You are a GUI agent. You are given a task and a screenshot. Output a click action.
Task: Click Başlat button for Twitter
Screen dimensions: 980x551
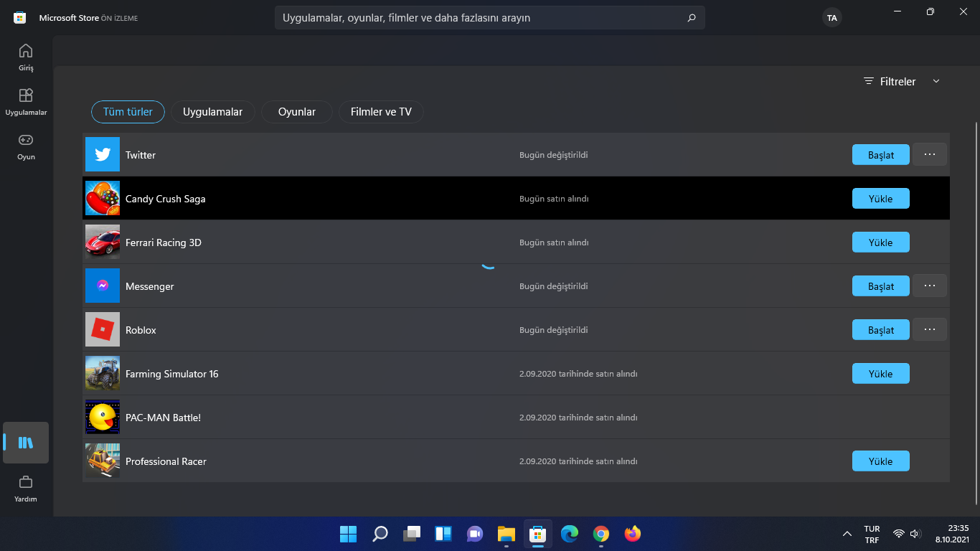881,154
